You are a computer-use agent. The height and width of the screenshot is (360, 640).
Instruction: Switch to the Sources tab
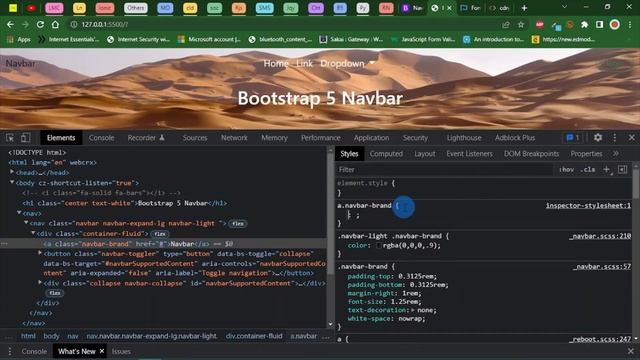point(195,138)
